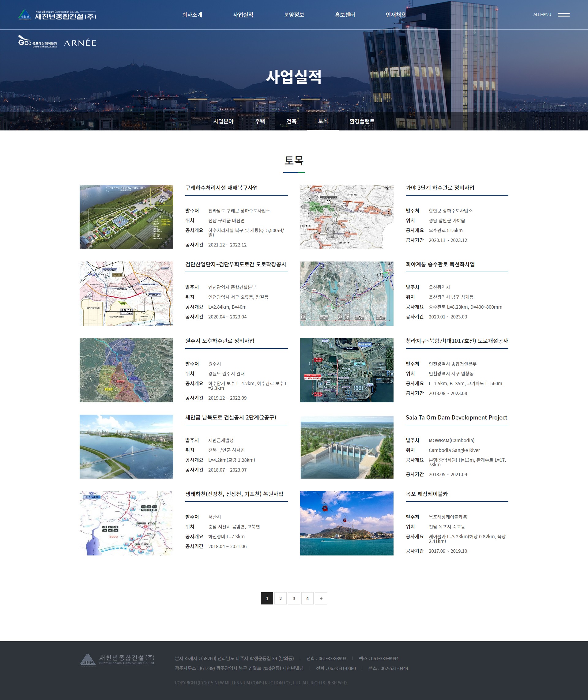This screenshot has height=700, width=588.
Task: Click title 가야 3단계 하수관로 정비사업
Action: coord(440,188)
